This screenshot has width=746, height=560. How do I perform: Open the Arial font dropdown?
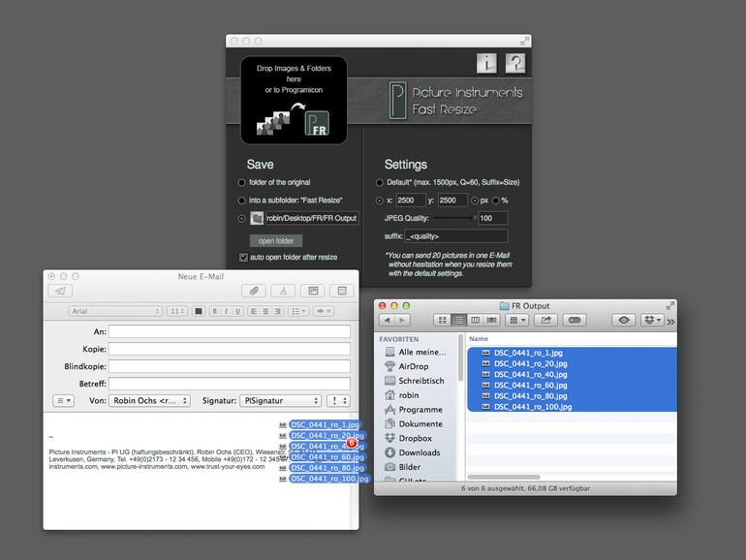click(x=115, y=311)
